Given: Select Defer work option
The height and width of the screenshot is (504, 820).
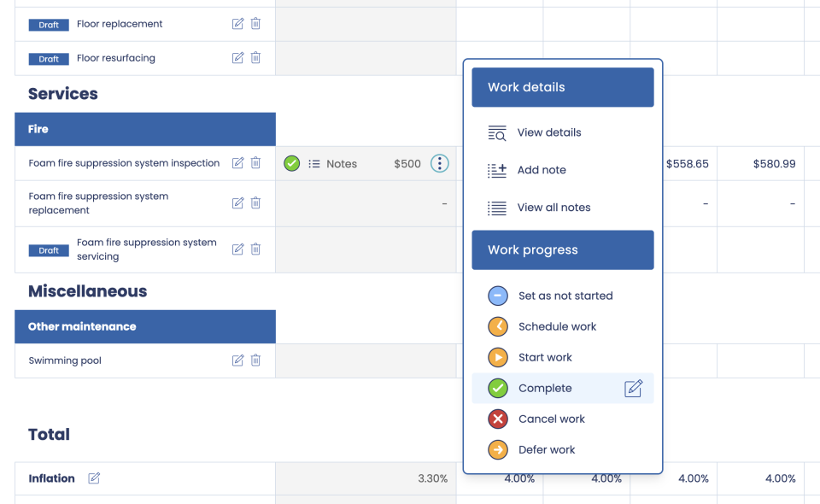Looking at the screenshot, I should pos(547,449).
